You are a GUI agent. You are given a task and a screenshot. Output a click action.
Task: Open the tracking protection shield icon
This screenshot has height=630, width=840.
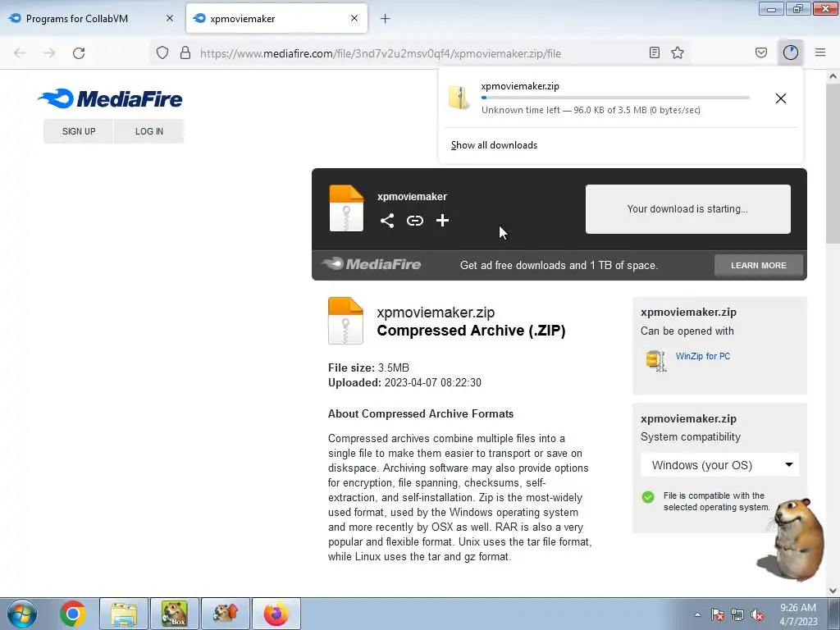click(x=162, y=53)
